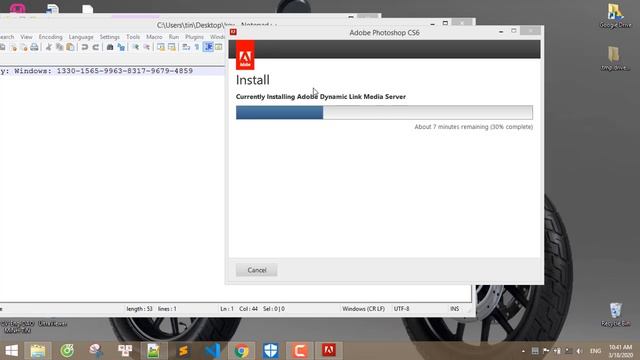This screenshot has height=360, width=640.
Task: Click the blue shield icon in the taskbar
Action: pos(271,351)
